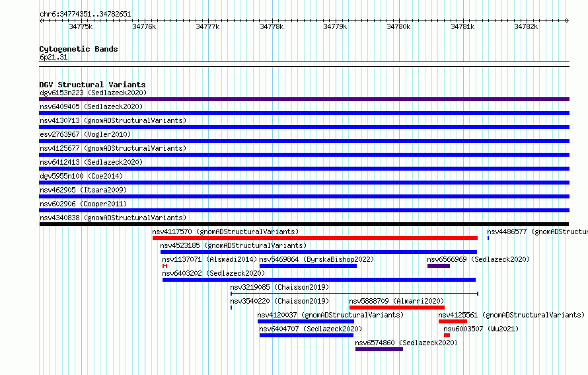588x375 pixels.
Task: Open nsv6403202 (Sedlazeck2020) label
Action: coord(213,273)
